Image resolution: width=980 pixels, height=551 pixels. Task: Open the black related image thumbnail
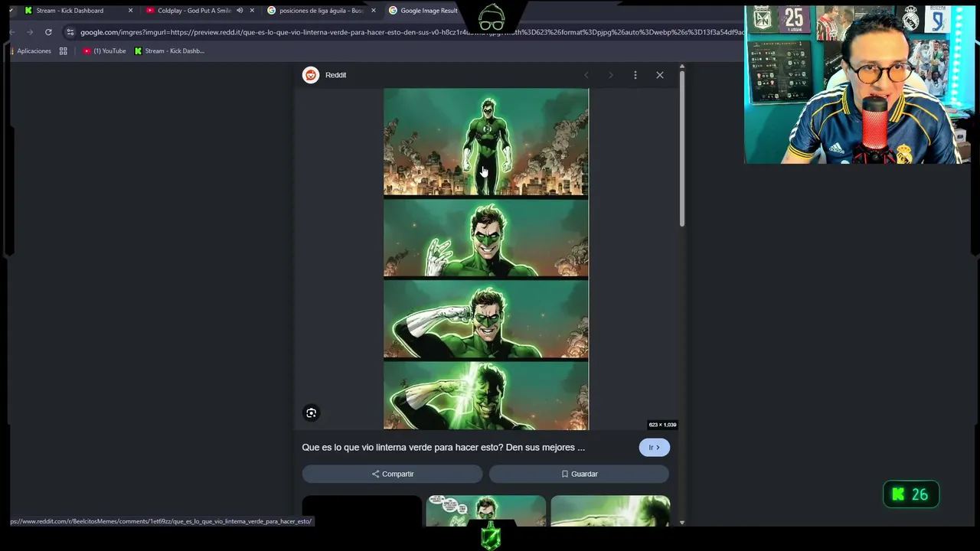tap(362, 510)
